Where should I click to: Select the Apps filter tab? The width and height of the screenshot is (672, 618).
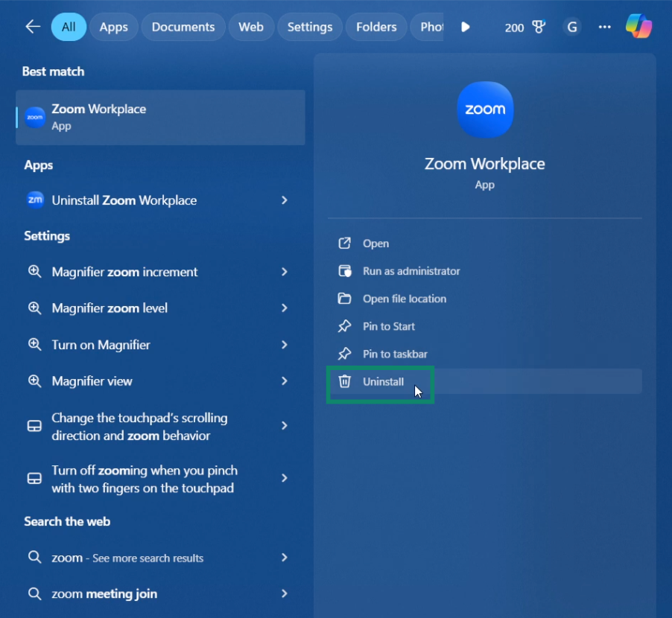(113, 27)
